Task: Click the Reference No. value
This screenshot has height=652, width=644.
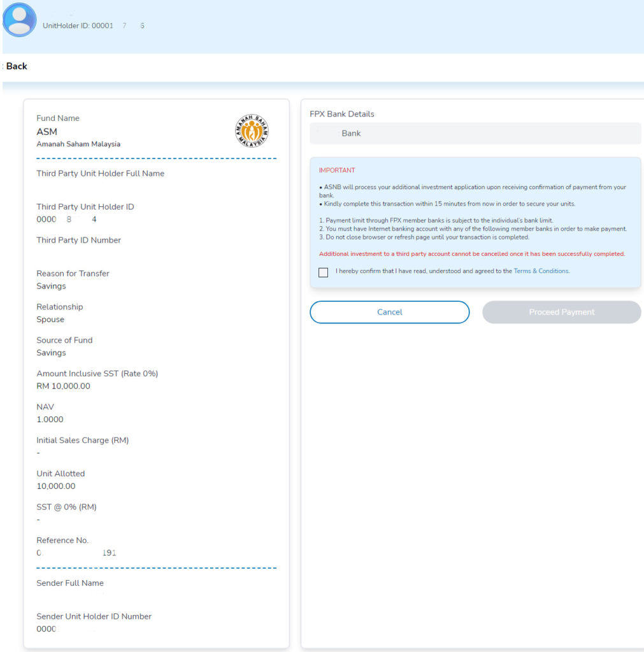Action: (x=76, y=553)
